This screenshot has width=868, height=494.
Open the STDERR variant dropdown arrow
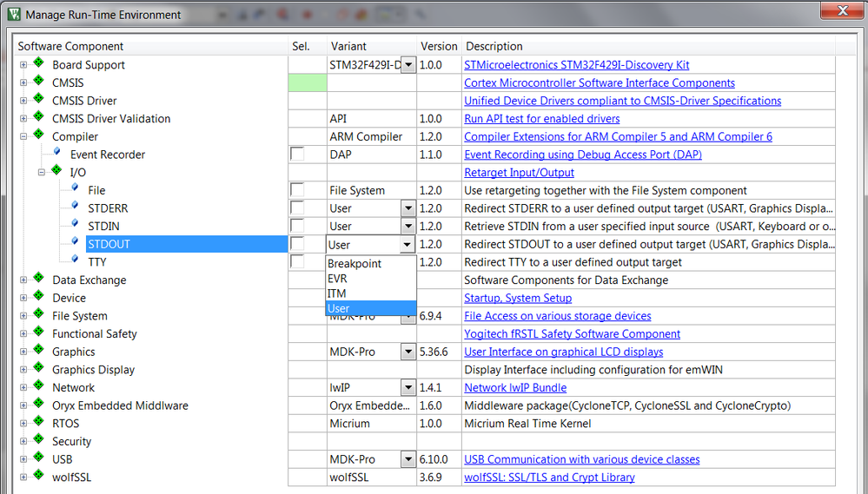pyautogui.click(x=408, y=208)
